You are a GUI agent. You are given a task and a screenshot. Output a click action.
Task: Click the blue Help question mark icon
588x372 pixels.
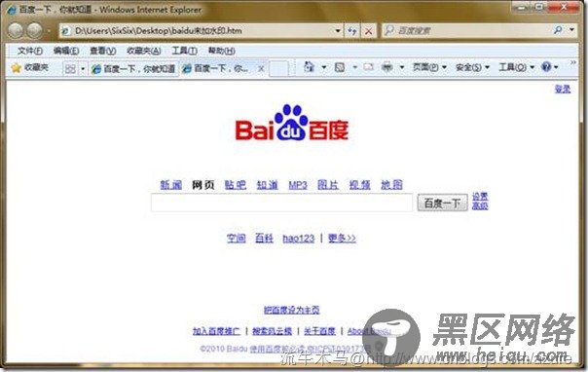click(546, 67)
